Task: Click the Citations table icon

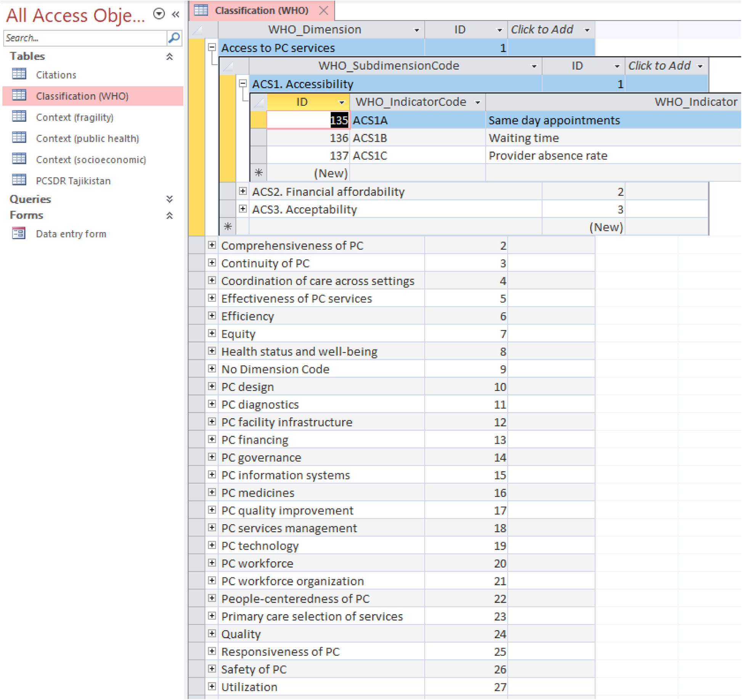Action: (19, 74)
